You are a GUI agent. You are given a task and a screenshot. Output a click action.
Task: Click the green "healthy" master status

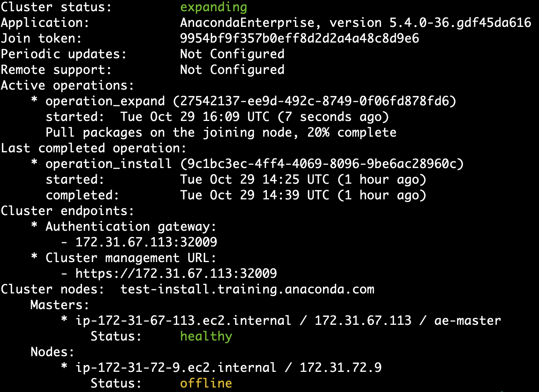coord(206,336)
